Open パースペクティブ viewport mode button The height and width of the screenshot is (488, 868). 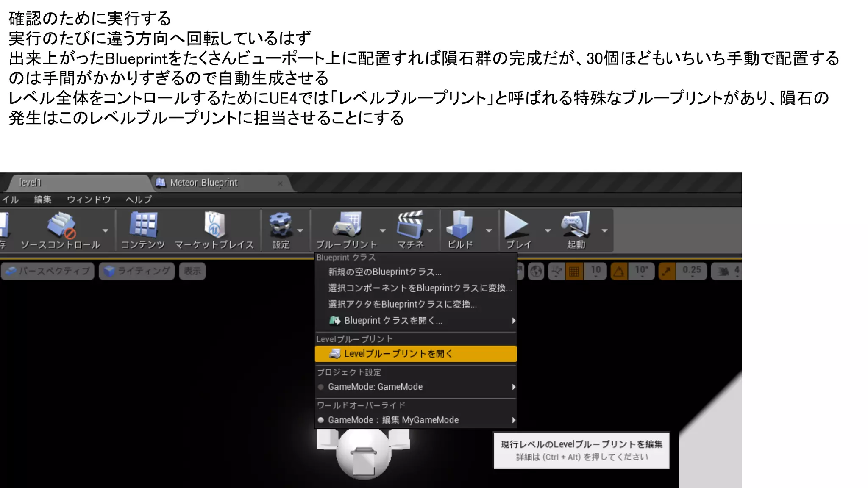tap(47, 271)
